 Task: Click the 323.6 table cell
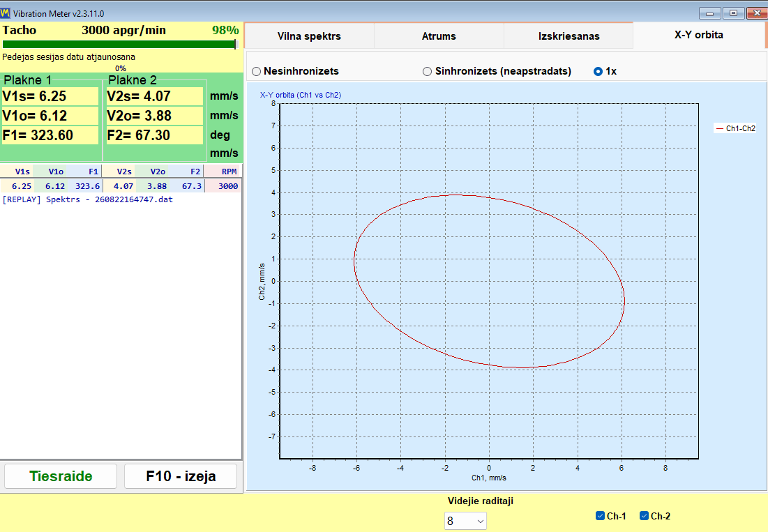pos(84,186)
